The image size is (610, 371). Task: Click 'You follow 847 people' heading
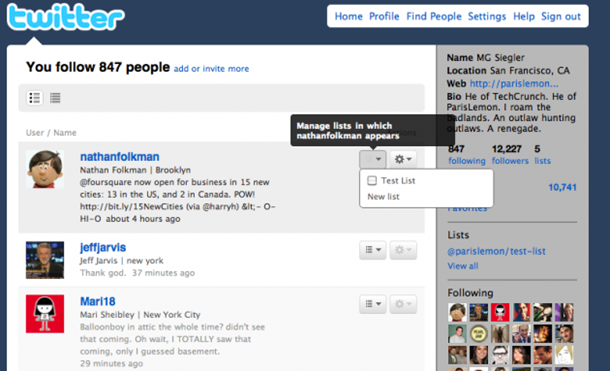(x=98, y=67)
